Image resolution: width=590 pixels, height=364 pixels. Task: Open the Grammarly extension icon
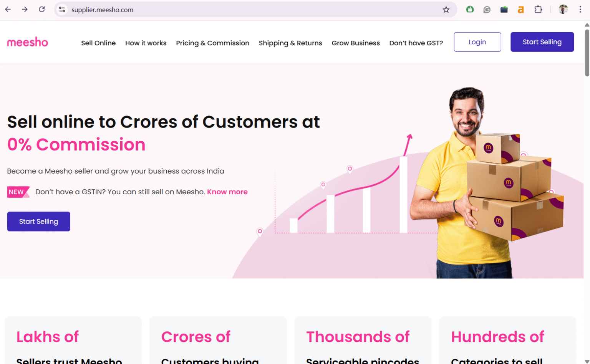[x=487, y=10]
